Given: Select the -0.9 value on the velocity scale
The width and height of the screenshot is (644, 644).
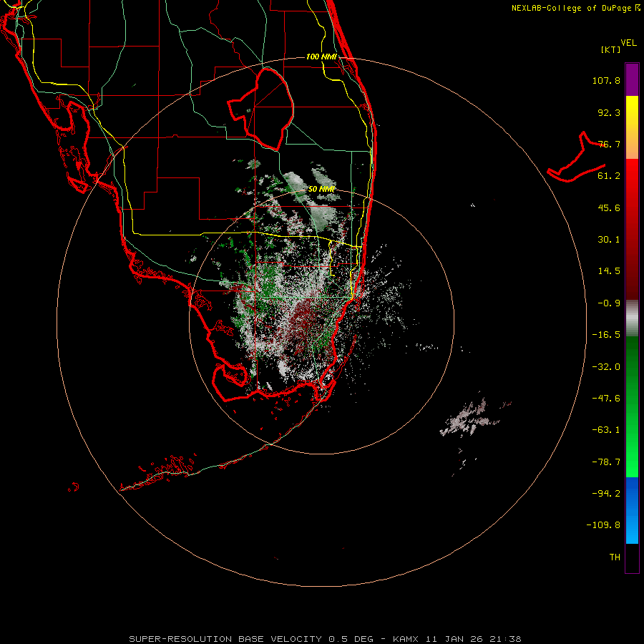Looking at the screenshot, I should click(609, 303).
